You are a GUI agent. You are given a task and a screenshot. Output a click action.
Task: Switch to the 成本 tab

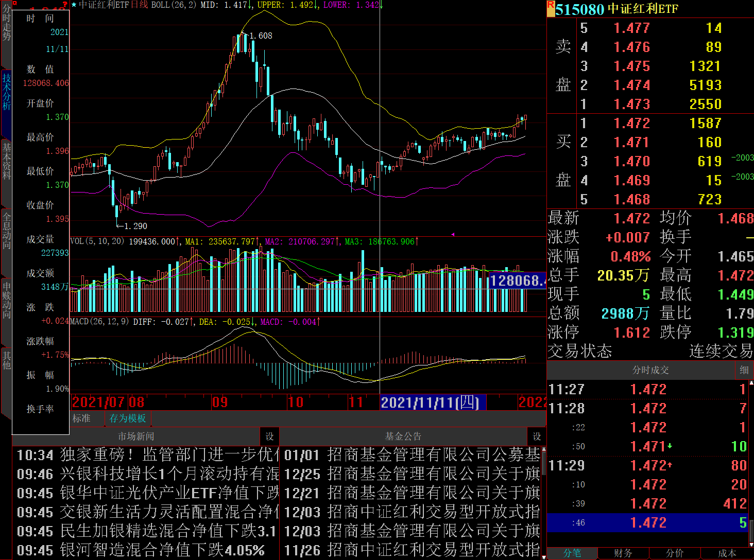[727, 553]
